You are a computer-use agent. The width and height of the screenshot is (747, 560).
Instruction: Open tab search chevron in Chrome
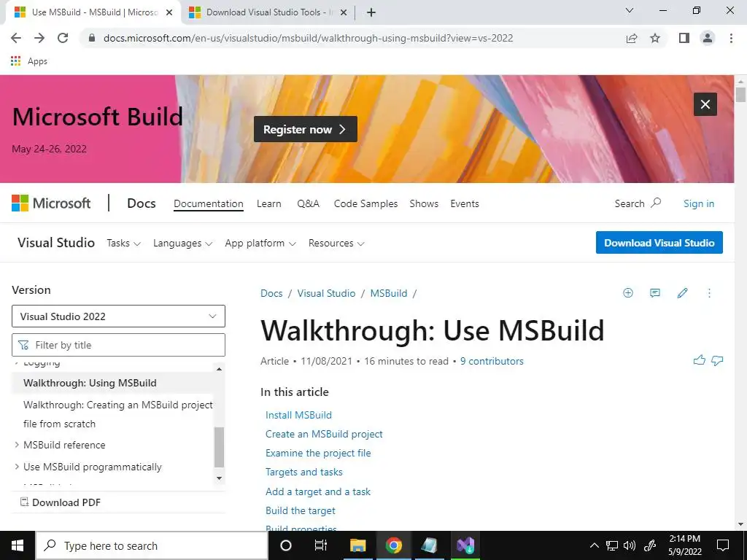[x=630, y=10]
